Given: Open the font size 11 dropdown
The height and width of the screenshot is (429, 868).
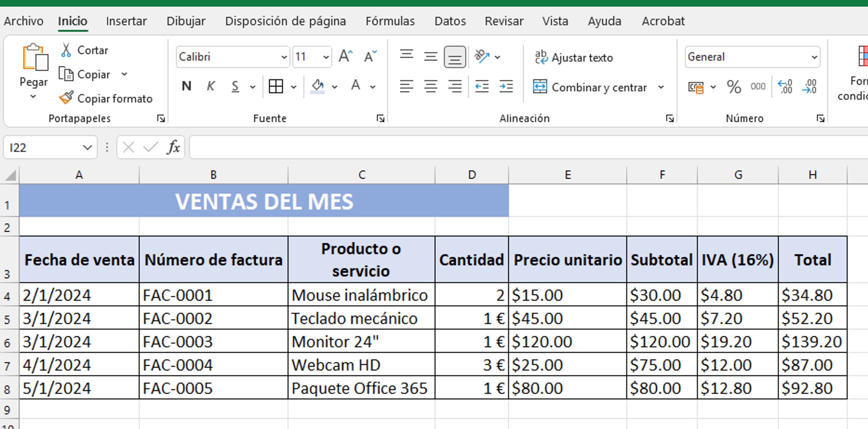Looking at the screenshot, I should [325, 57].
